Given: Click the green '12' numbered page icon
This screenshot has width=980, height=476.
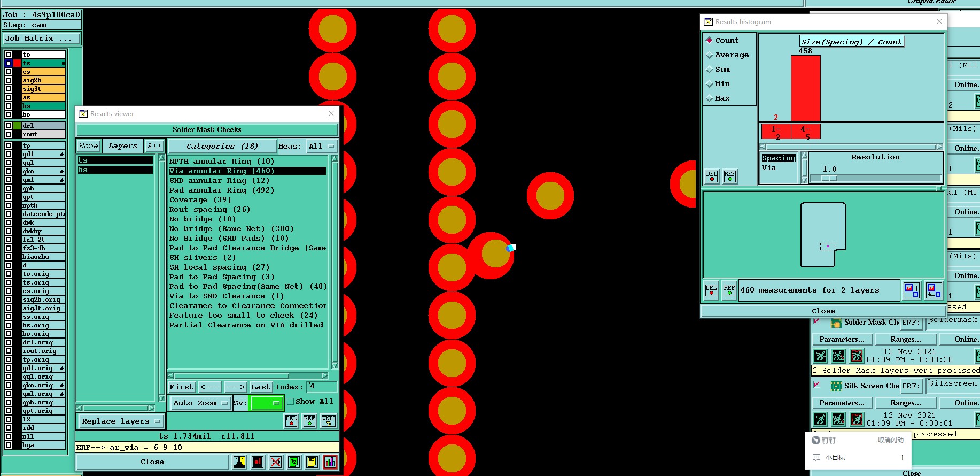Looking at the screenshot, I should 294,462.
